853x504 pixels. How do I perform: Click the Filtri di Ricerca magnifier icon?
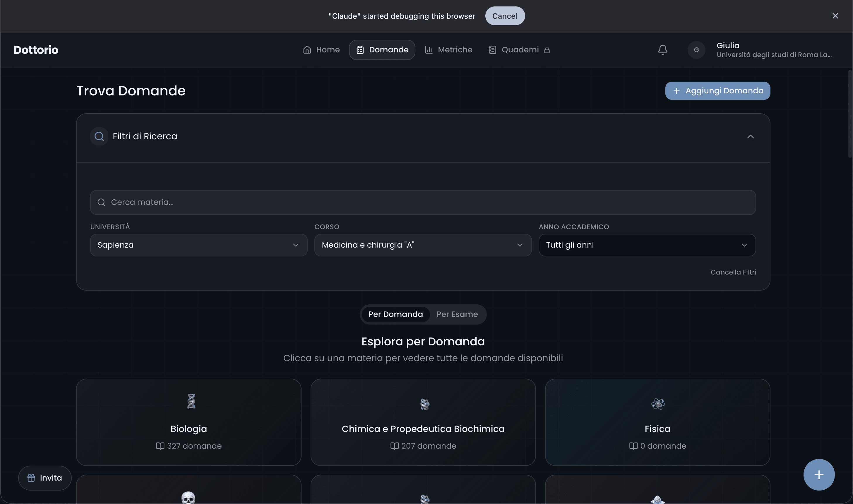point(99,136)
